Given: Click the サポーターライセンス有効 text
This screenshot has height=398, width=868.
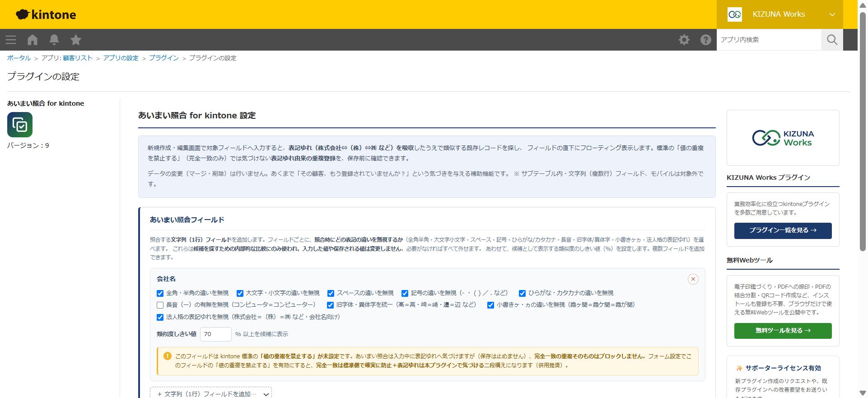Looking at the screenshot, I should coord(783,368).
